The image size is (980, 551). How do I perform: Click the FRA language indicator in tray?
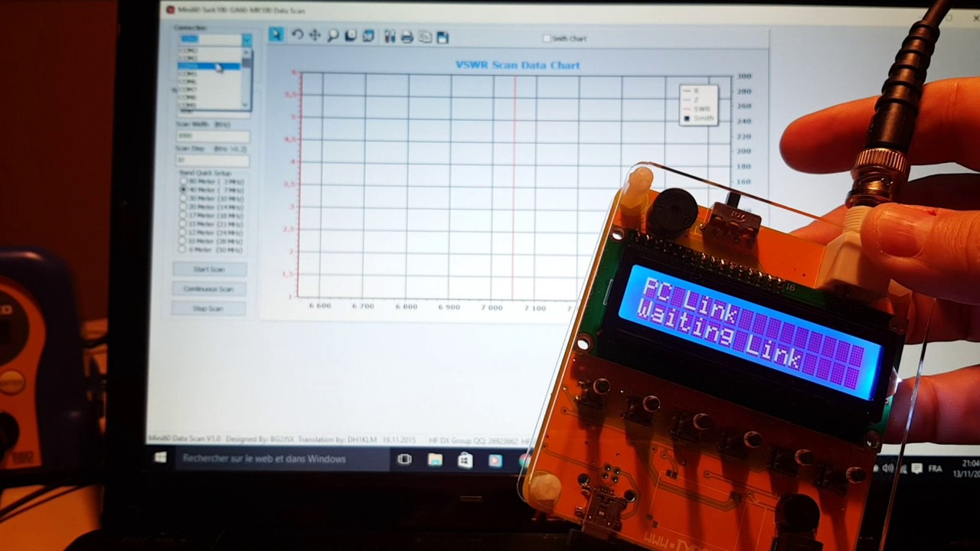coord(935,469)
